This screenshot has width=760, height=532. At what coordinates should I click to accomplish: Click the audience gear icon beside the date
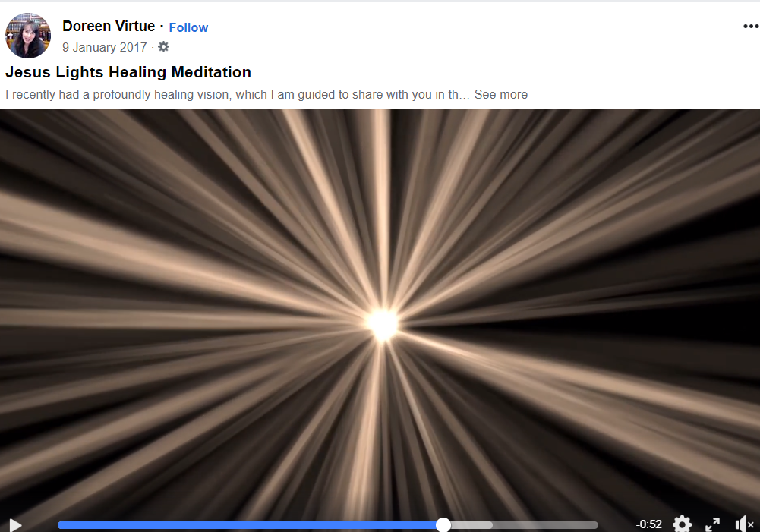[x=164, y=47]
